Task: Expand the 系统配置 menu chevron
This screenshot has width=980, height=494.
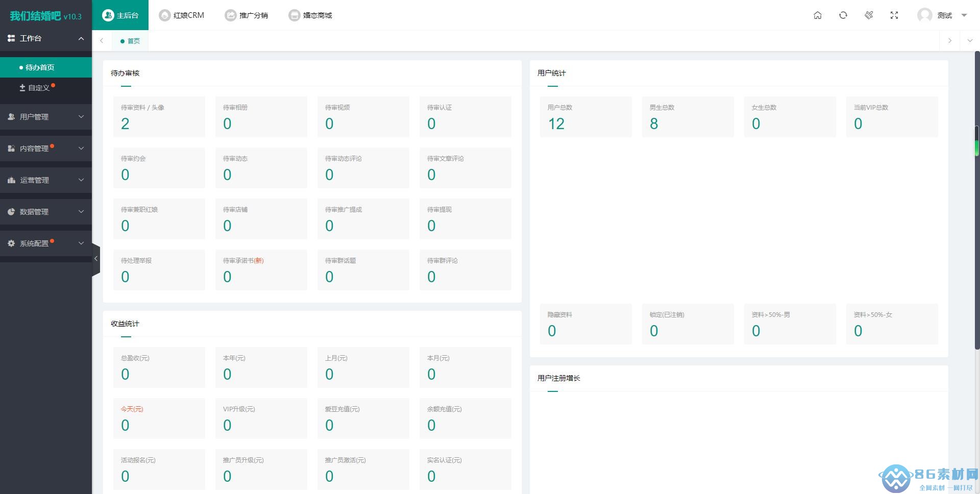Action: [x=81, y=243]
